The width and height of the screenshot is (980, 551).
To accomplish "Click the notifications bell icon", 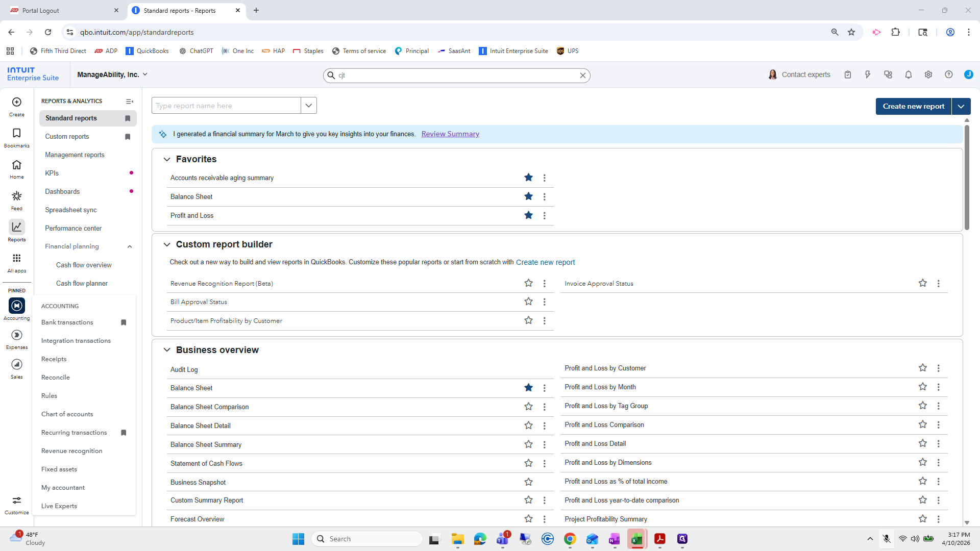I will [x=909, y=74].
